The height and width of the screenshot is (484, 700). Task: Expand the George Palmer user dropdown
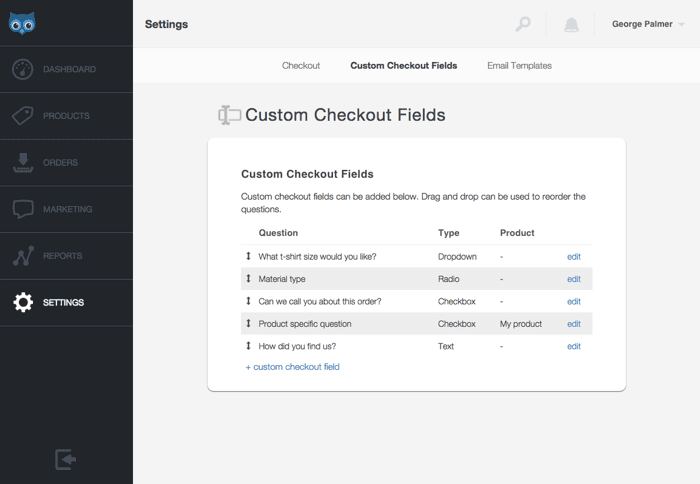(x=648, y=24)
